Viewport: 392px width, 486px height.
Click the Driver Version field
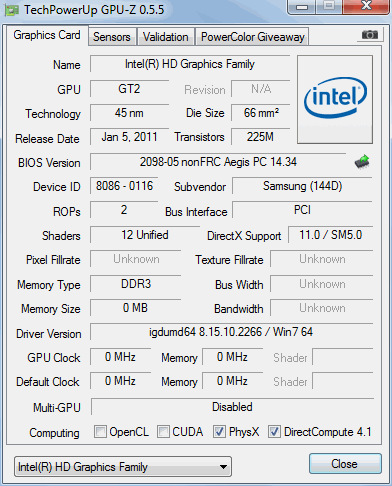231,332
